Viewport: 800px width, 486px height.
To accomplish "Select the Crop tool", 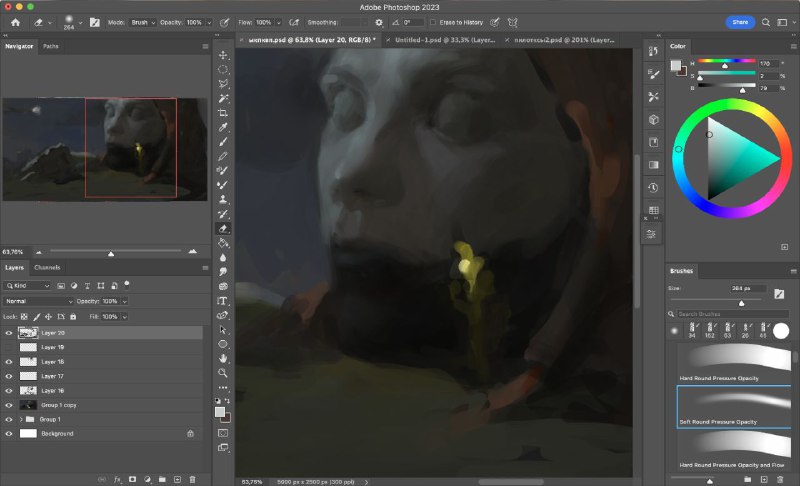I will 223,113.
